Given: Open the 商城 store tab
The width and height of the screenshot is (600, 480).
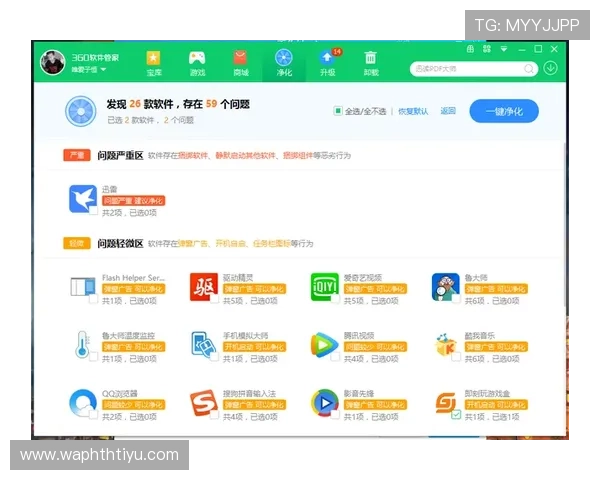Looking at the screenshot, I should pyautogui.click(x=241, y=63).
